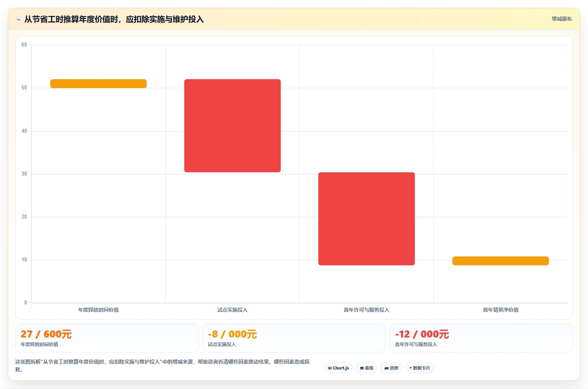The width and height of the screenshot is (588, 389).
Task: Click y-axis value 60
Action: (24, 45)
